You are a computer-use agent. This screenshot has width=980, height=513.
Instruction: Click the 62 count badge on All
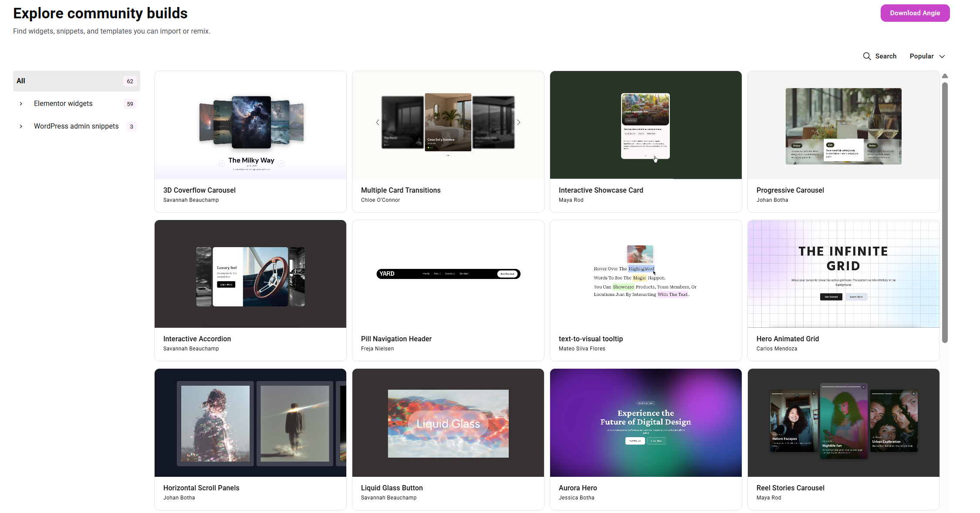pyautogui.click(x=130, y=82)
